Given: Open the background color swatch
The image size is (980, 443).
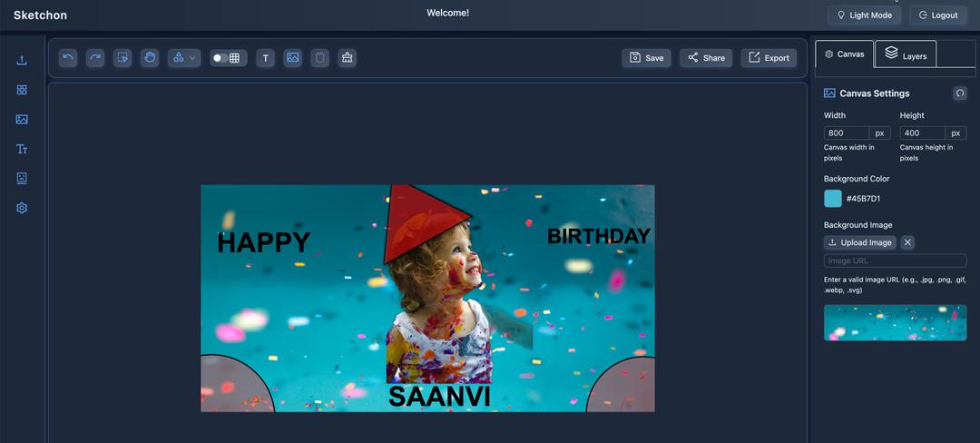Looking at the screenshot, I should (832, 199).
